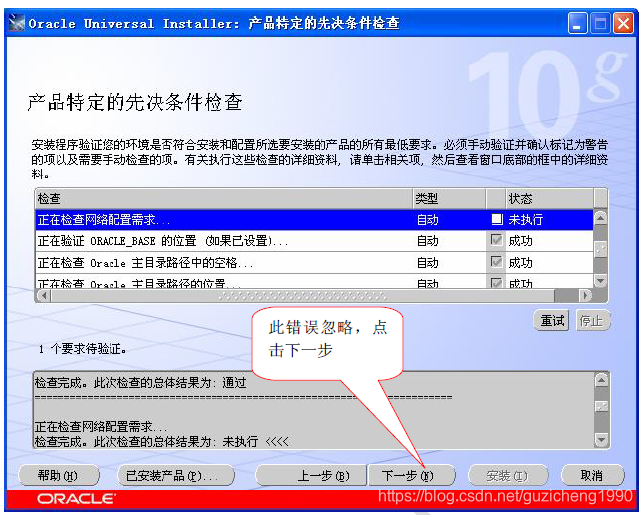Click 成功 status in ORACLE_BASE row
The image size is (643, 515).
pos(520,241)
